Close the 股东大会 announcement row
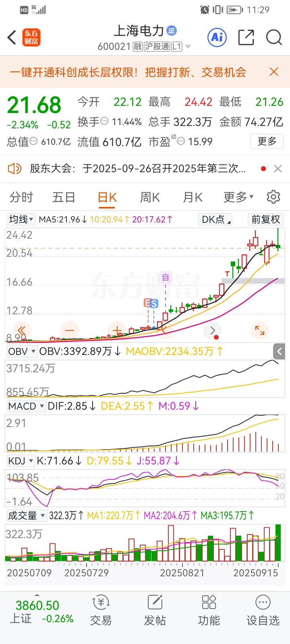 278,169
